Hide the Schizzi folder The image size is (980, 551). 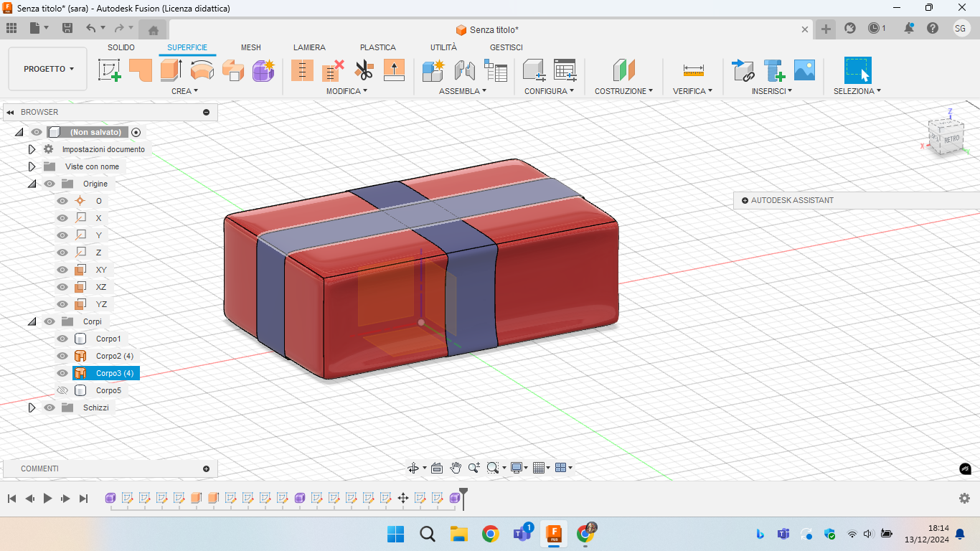pos(50,408)
